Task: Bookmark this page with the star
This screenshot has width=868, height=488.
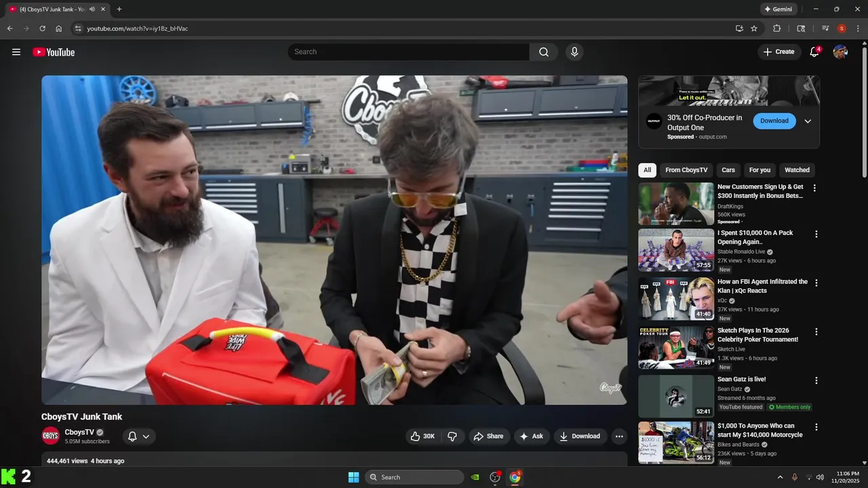Action: [754, 28]
